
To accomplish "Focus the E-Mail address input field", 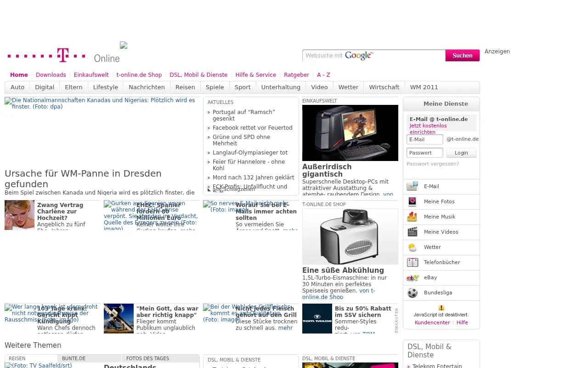I will click(x=425, y=139).
